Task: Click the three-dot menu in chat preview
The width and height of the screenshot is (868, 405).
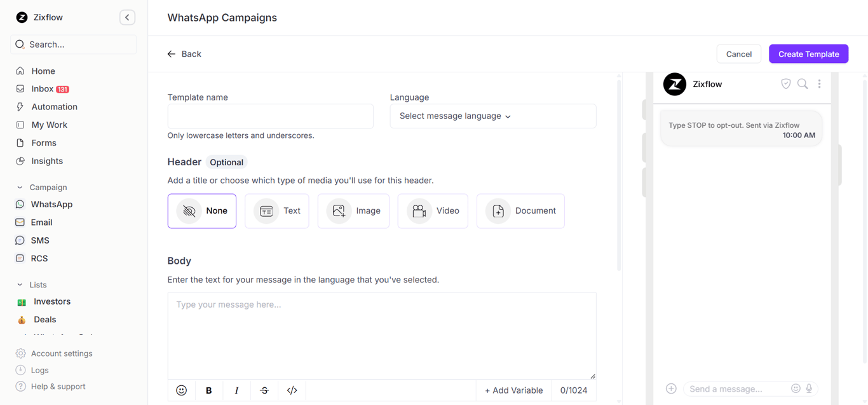Action: coord(819,83)
